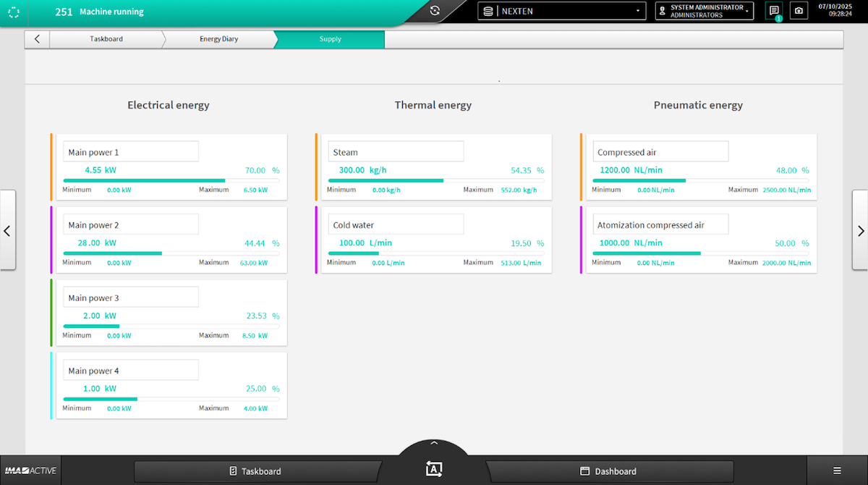Open the hamburger menu at bottom right
This screenshot has width=868, height=485.
837,471
